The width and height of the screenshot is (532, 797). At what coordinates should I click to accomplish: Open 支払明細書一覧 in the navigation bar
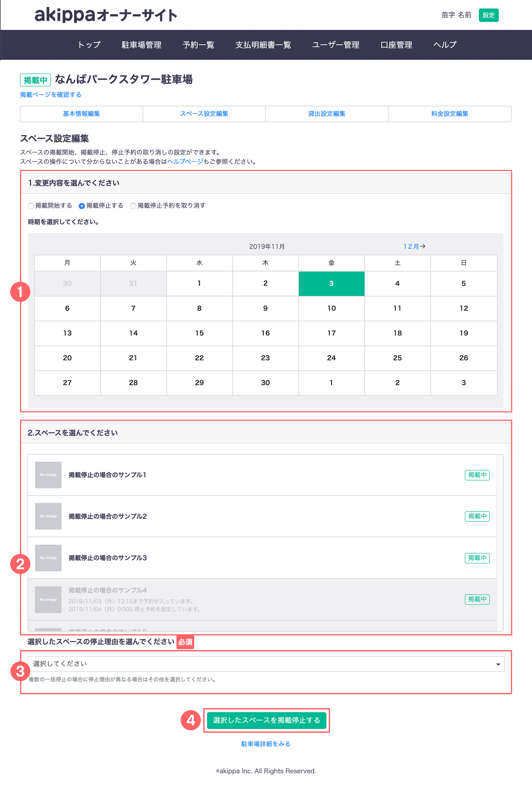pyautogui.click(x=263, y=45)
